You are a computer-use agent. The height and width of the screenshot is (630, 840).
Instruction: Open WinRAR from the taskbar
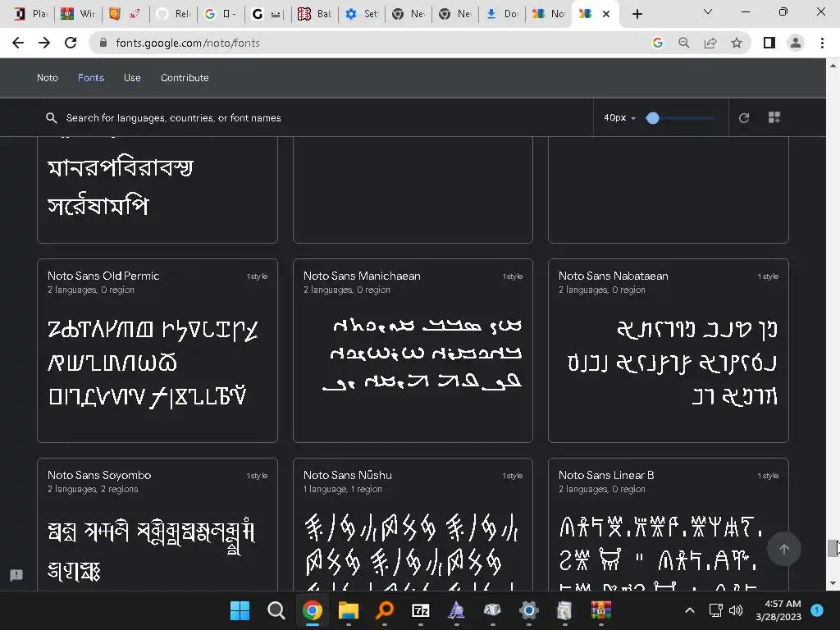pyautogui.click(x=601, y=610)
